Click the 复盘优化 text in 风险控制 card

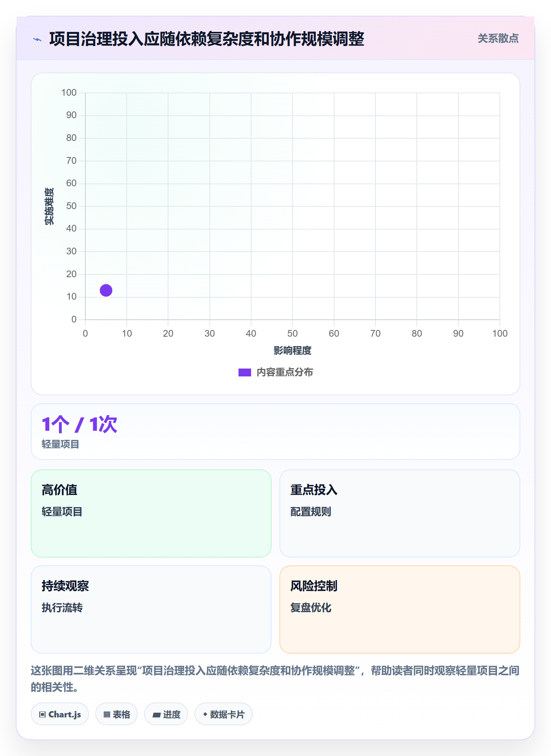(311, 608)
